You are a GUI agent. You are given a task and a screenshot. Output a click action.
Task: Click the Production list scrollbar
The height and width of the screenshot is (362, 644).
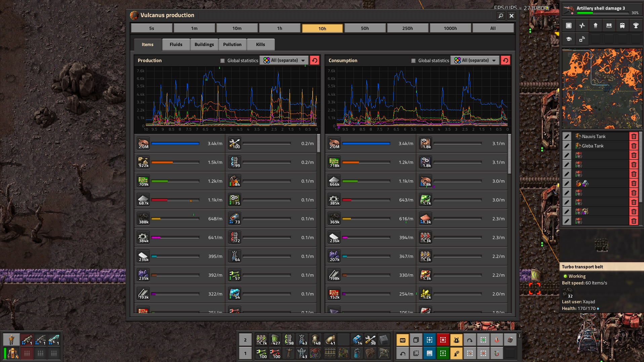319,143
